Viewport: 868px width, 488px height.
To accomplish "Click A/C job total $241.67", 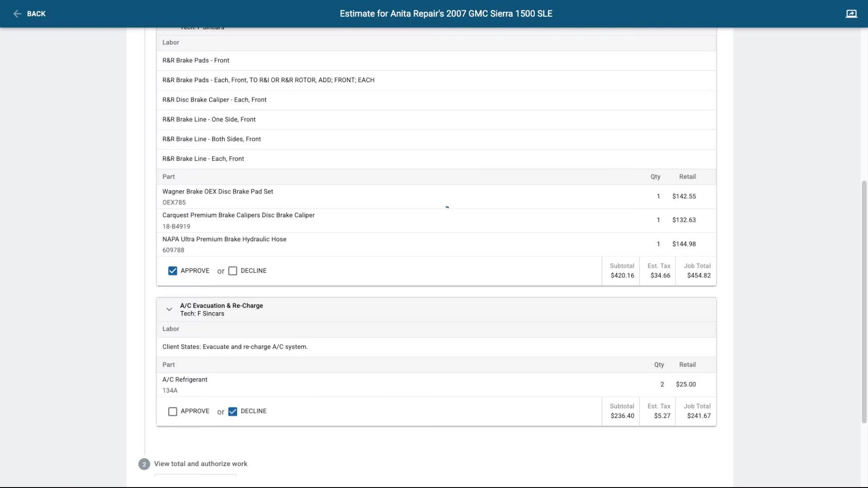I will (x=699, y=416).
